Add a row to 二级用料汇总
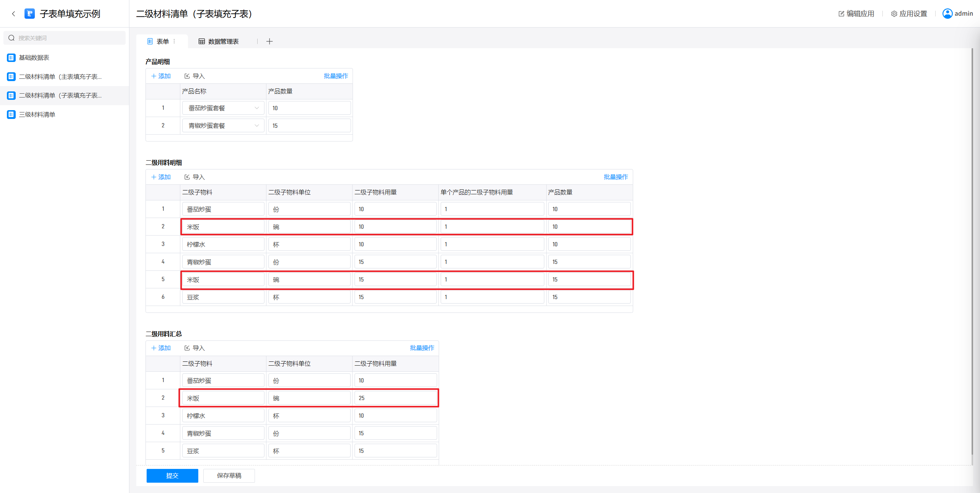This screenshot has width=980, height=493. [161, 348]
